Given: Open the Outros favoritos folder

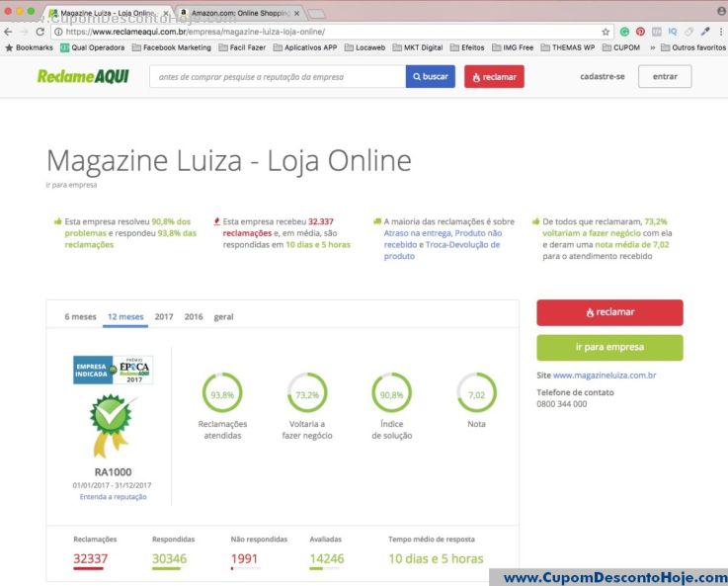Looking at the screenshot, I should point(693,47).
